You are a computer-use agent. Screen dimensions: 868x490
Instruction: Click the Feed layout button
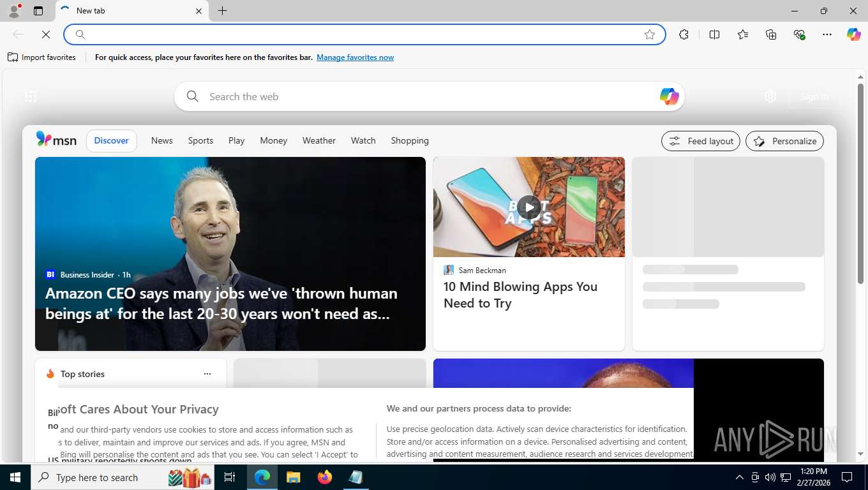point(701,141)
